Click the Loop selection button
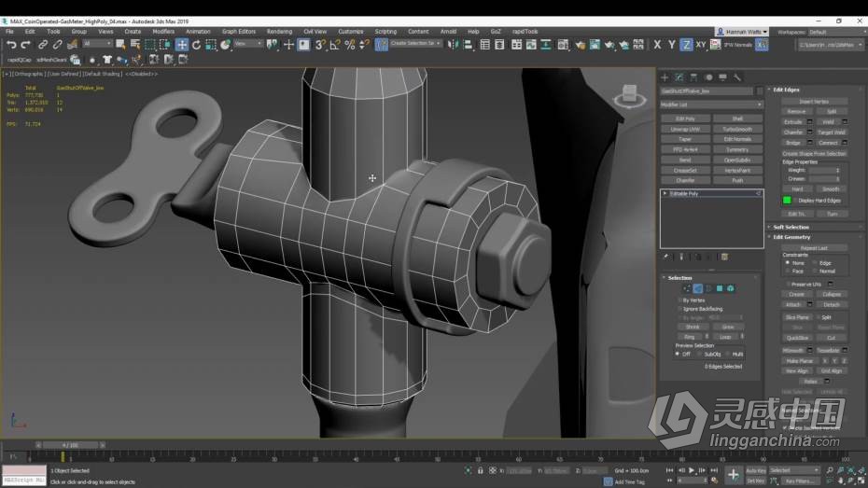 (725, 337)
